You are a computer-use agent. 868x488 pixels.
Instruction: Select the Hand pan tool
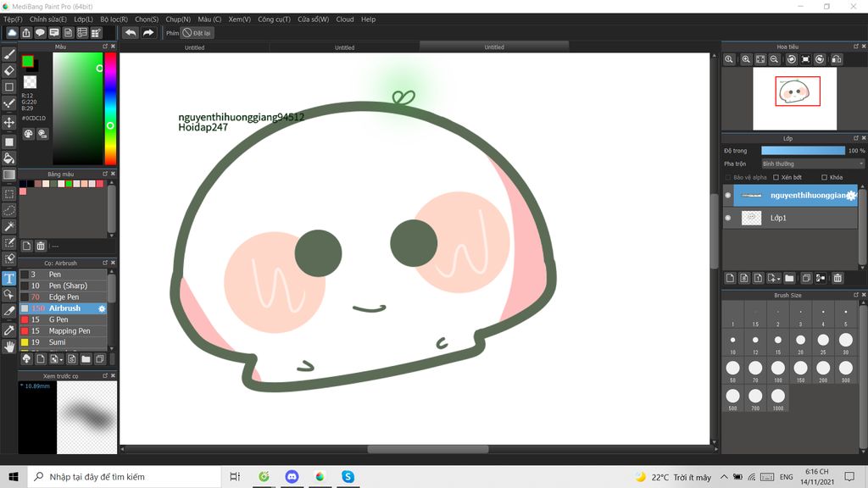click(9, 347)
